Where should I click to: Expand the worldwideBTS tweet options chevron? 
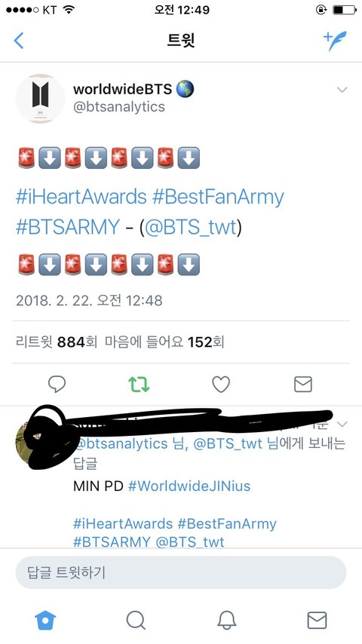point(342,90)
